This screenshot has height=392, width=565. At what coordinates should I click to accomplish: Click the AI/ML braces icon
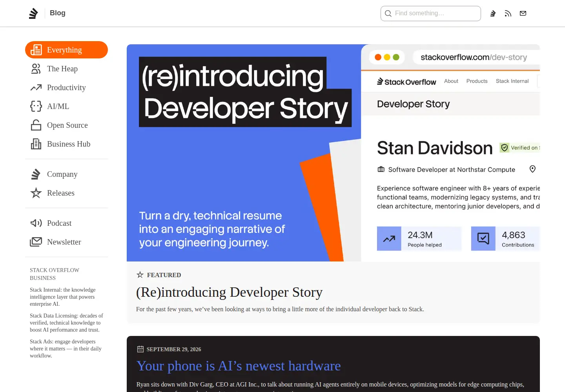coord(36,106)
